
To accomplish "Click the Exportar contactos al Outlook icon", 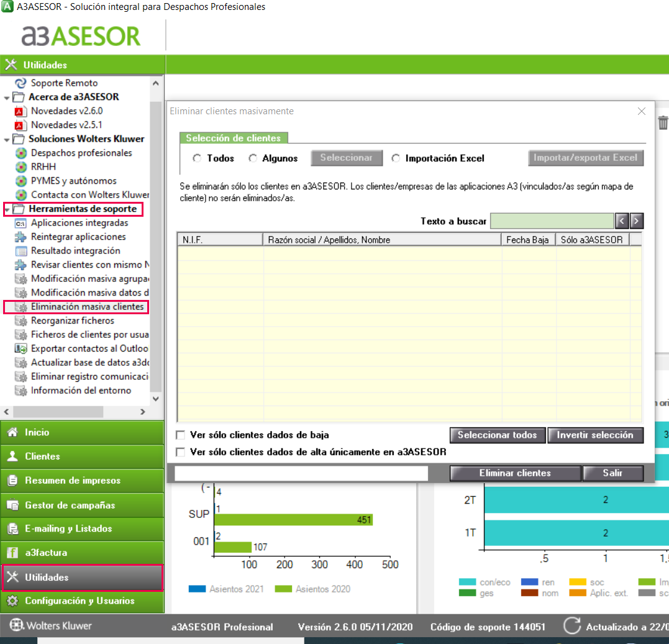I will tap(20, 349).
